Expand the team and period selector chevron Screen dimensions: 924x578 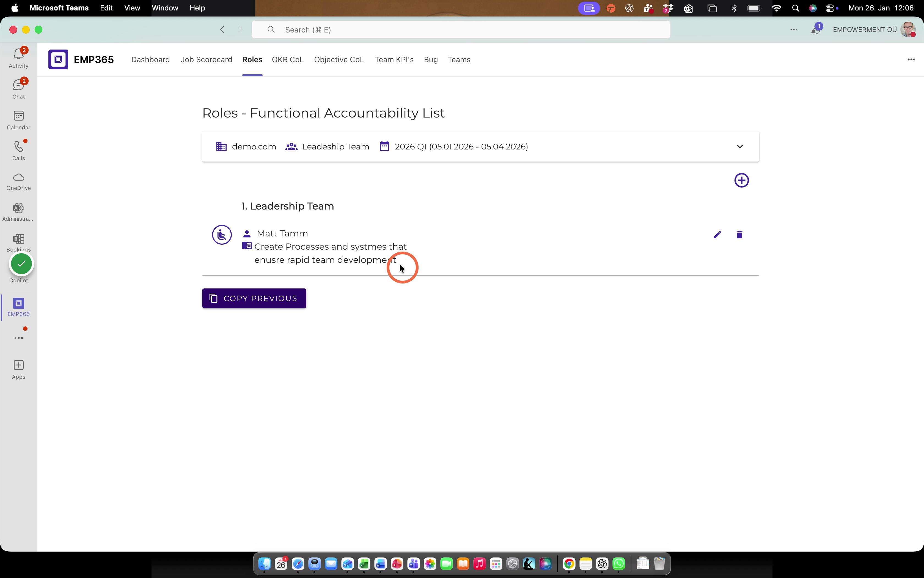tap(739, 146)
